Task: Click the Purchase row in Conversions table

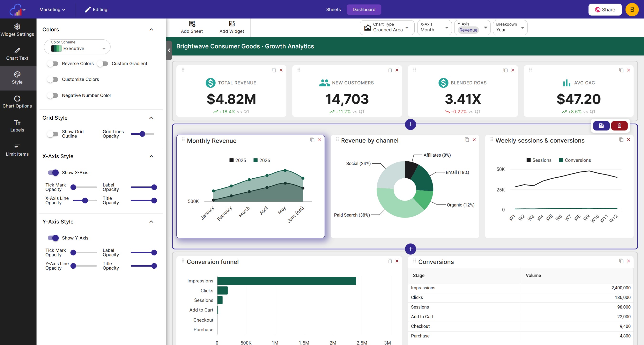Action: click(521, 336)
